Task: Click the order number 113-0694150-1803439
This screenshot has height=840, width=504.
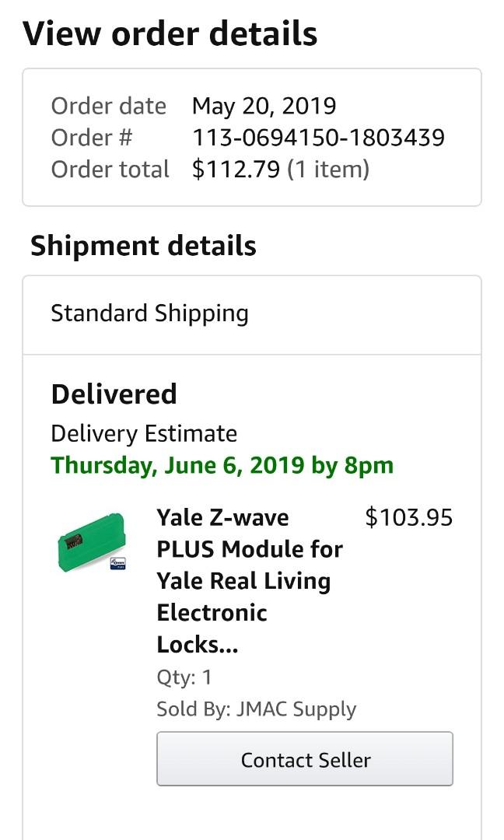Action: pyautogui.click(x=318, y=138)
